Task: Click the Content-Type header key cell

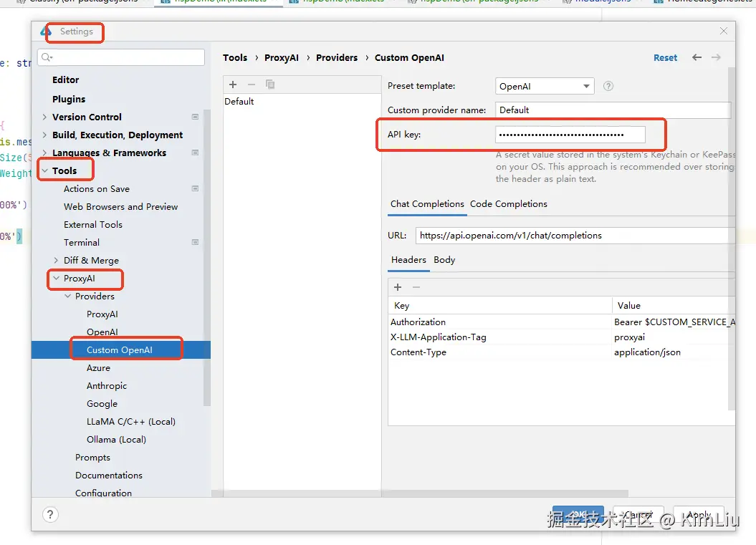Action: point(500,352)
